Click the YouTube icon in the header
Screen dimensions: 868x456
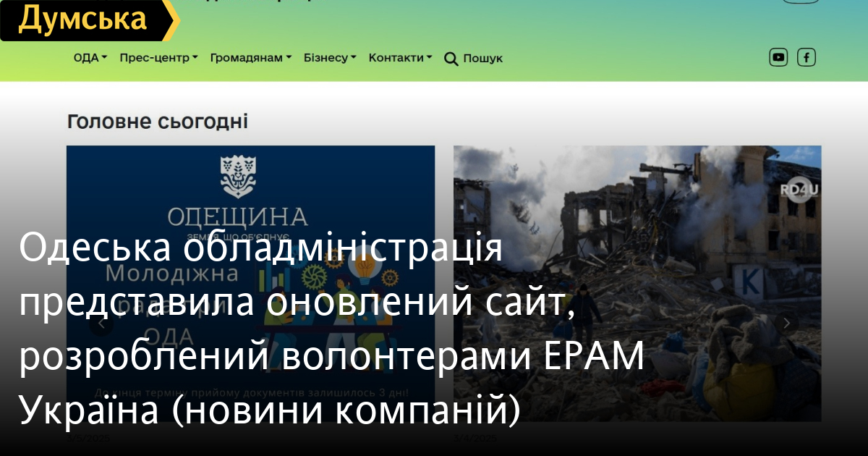pyautogui.click(x=778, y=57)
